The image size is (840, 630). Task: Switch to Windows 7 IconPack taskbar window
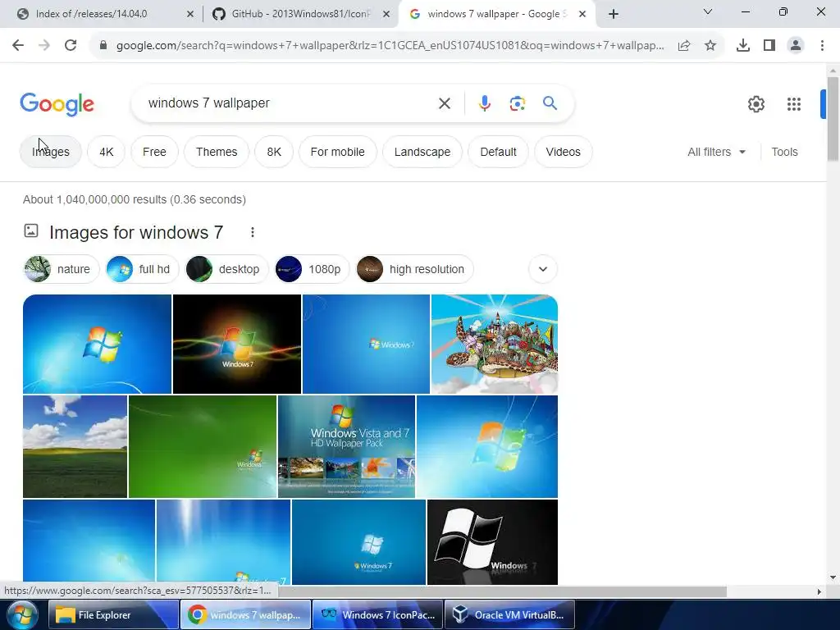tap(377, 615)
